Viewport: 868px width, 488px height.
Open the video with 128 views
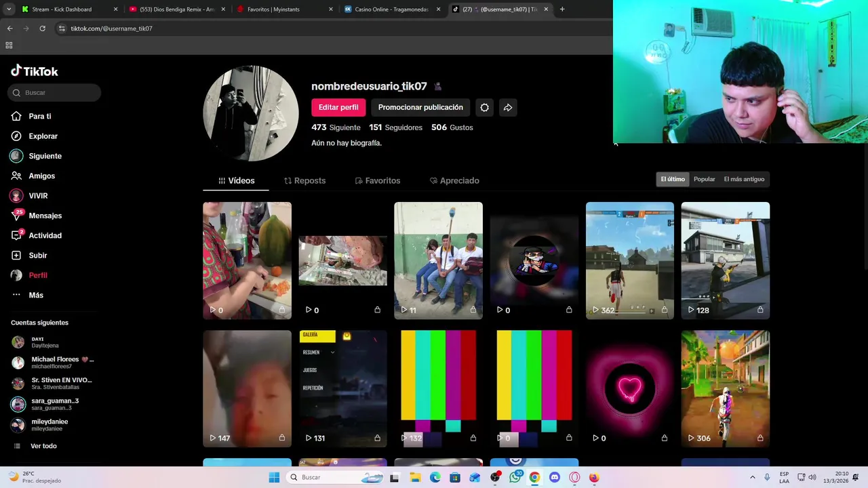[726, 260]
